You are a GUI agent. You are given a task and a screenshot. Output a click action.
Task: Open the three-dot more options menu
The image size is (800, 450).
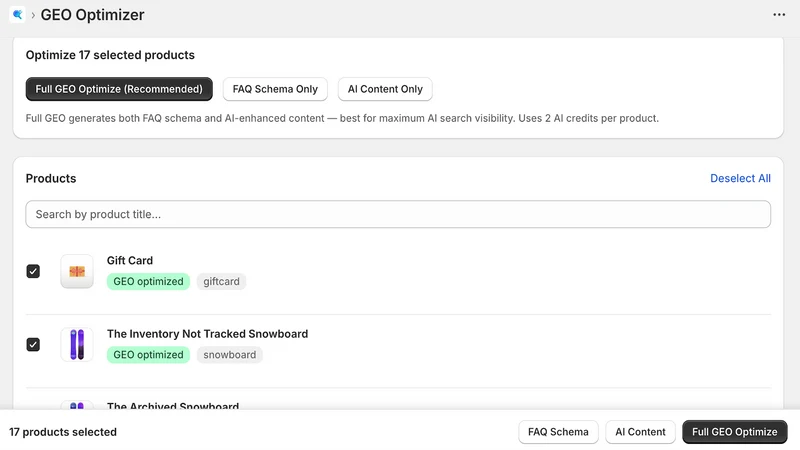coord(779,15)
